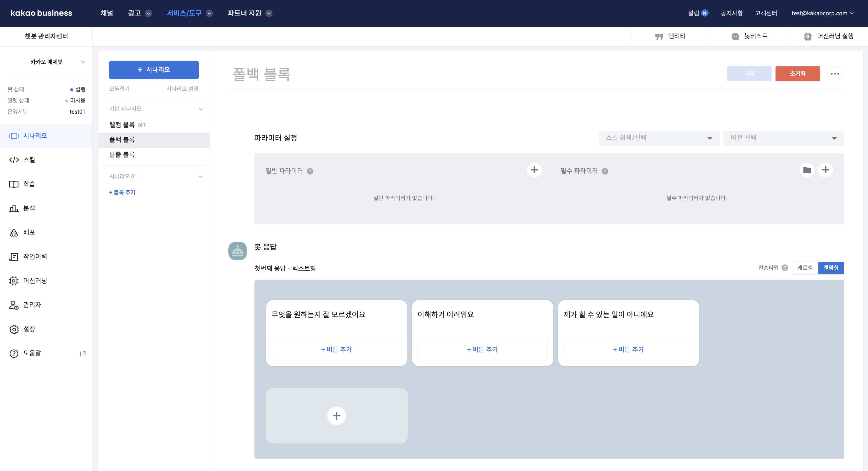The width and height of the screenshot is (868, 471).
Task: Go to 스킬 in the sidebar
Action: pyautogui.click(x=29, y=160)
